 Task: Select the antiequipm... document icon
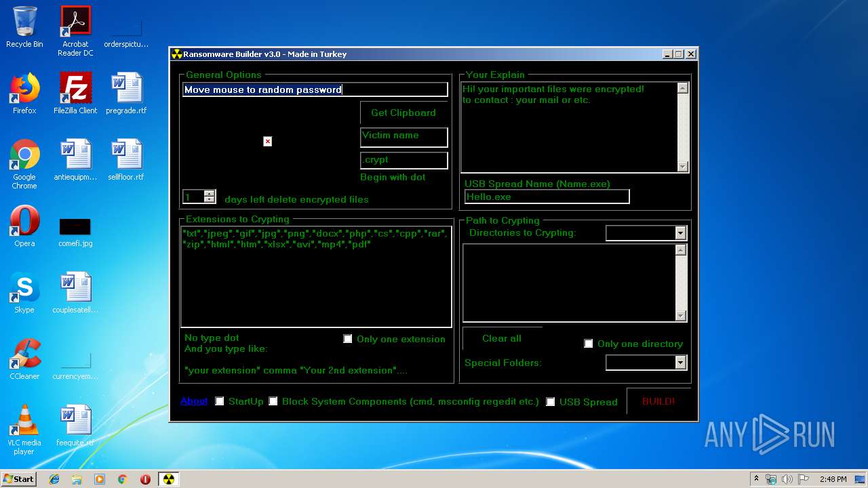coord(75,160)
